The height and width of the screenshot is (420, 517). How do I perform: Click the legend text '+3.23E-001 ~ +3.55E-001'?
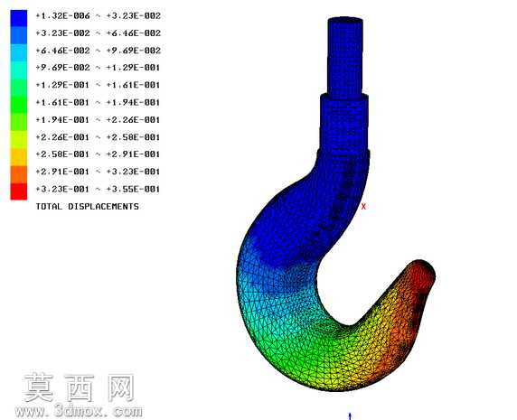click(x=98, y=189)
